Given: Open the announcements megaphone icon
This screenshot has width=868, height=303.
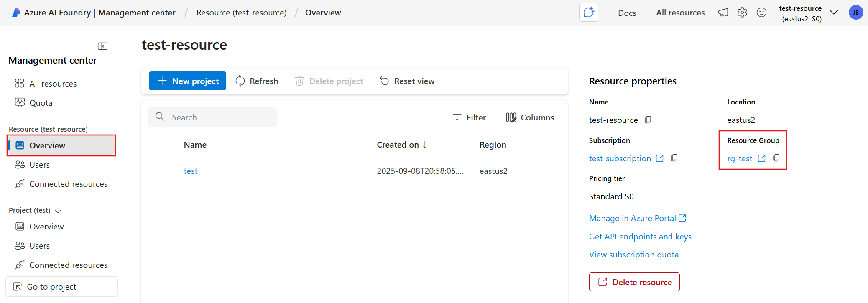Looking at the screenshot, I should [723, 13].
